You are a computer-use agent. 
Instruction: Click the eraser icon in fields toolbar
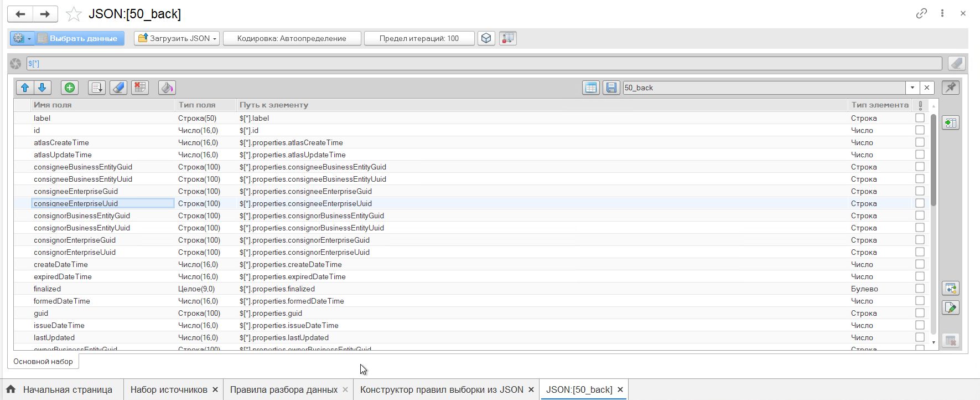coord(118,88)
